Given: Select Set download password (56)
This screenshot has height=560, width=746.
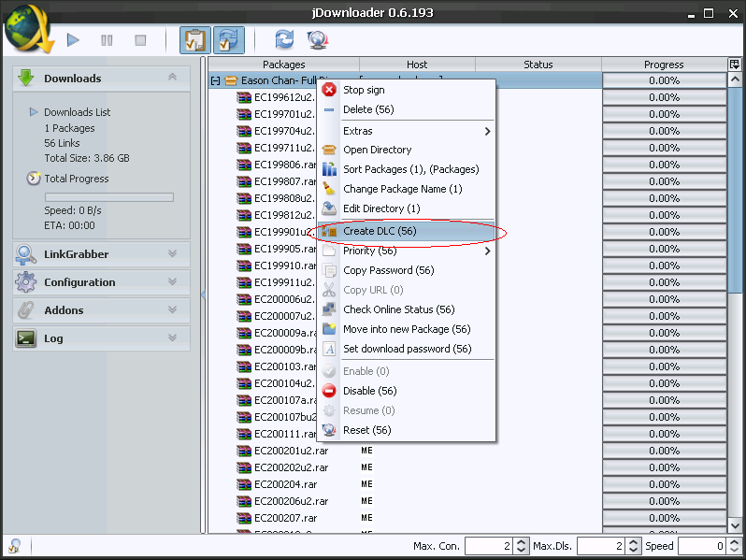Looking at the screenshot, I should click(407, 349).
